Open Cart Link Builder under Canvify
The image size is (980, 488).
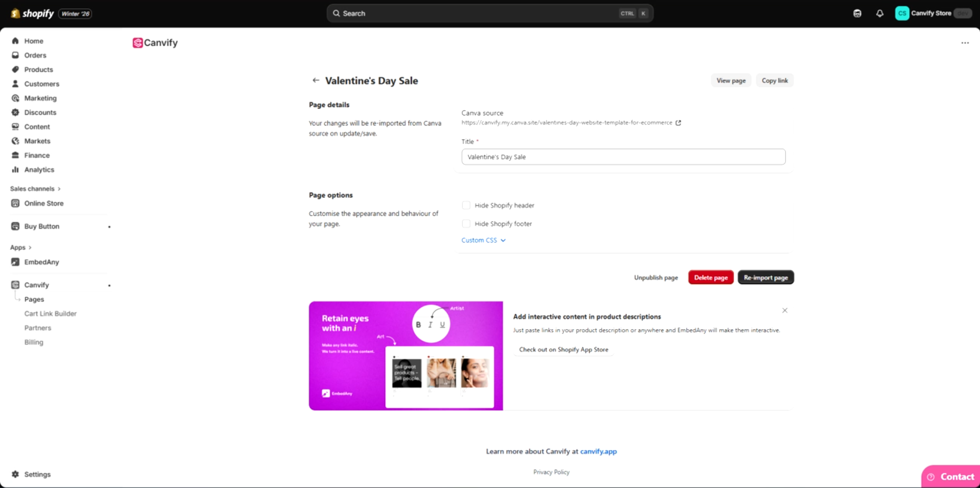pyautogui.click(x=50, y=313)
